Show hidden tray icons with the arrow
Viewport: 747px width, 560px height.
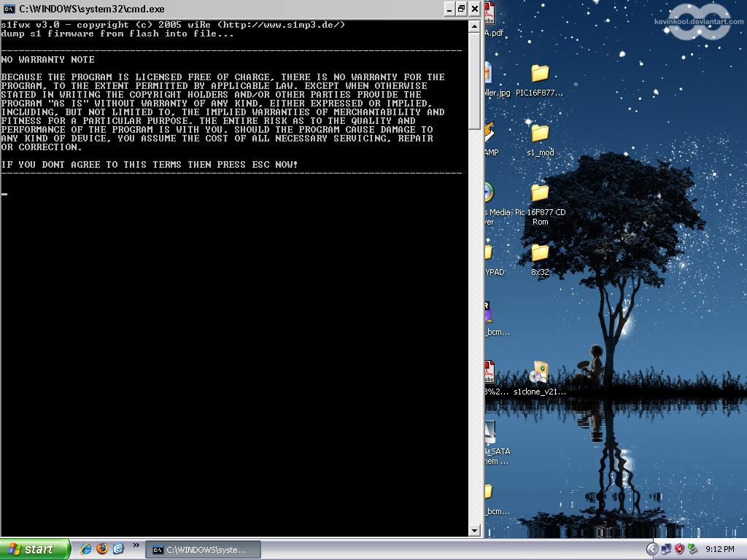tap(652, 550)
